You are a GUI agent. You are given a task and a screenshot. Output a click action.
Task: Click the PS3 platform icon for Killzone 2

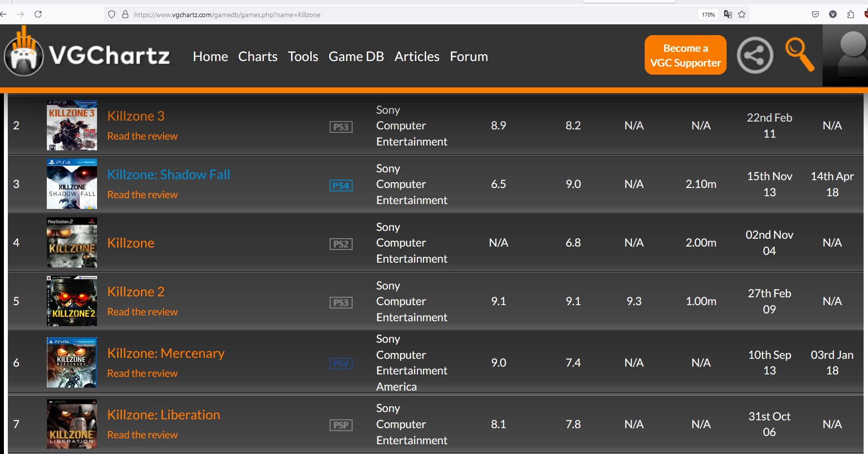pyautogui.click(x=341, y=303)
